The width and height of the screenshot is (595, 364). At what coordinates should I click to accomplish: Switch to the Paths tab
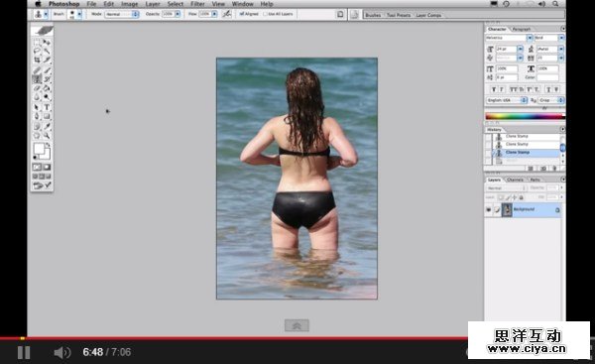(535, 180)
